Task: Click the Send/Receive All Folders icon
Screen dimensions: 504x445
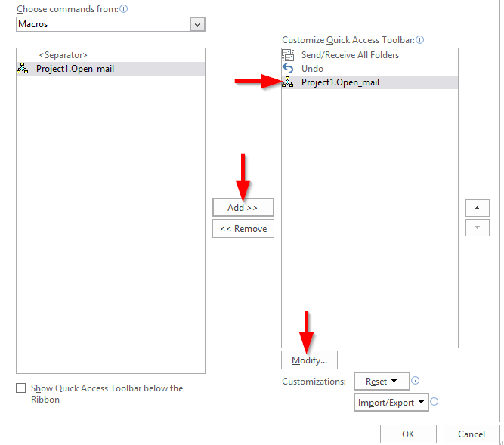Action: pyautogui.click(x=288, y=55)
